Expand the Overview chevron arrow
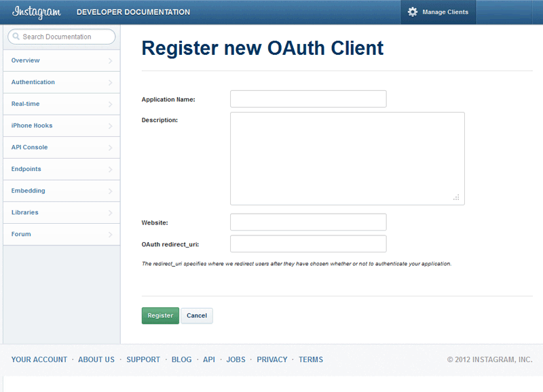The image size is (543, 392). click(x=110, y=61)
